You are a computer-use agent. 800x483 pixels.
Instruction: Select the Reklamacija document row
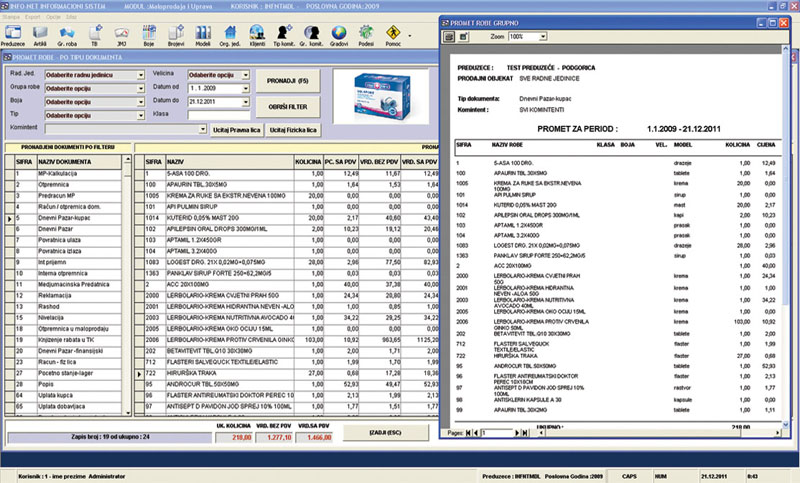[x=68, y=295]
